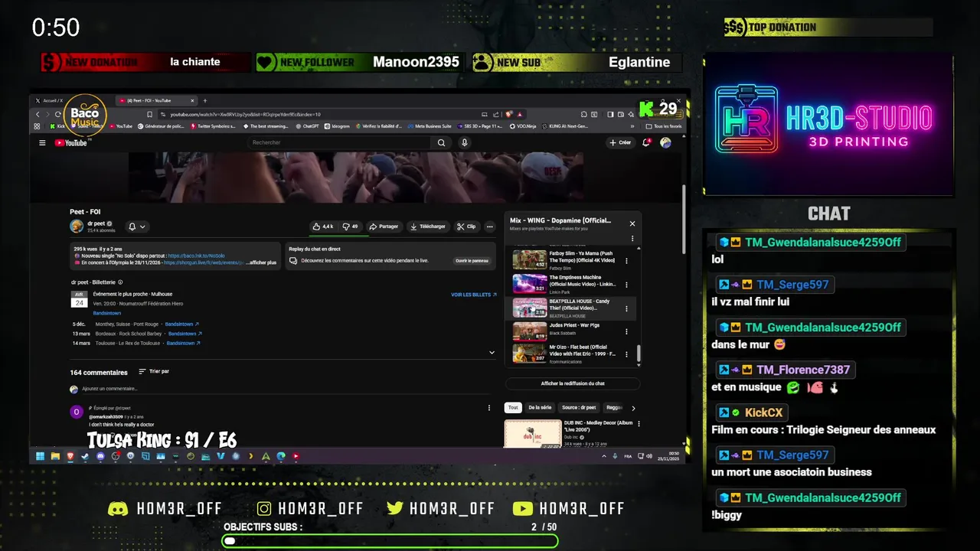The height and width of the screenshot is (551, 980).
Task: Open options for BEATPELLA HOUSE playlist entry
Action: pyautogui.click(x=626, y=308)
